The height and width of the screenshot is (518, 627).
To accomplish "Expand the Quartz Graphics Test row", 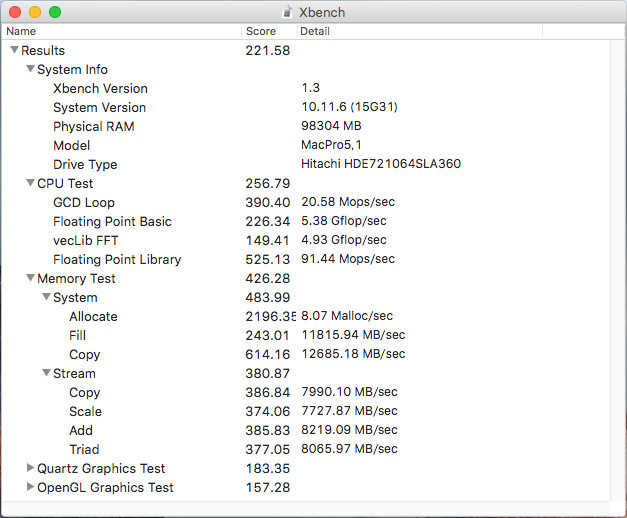I will coord(30,468).
